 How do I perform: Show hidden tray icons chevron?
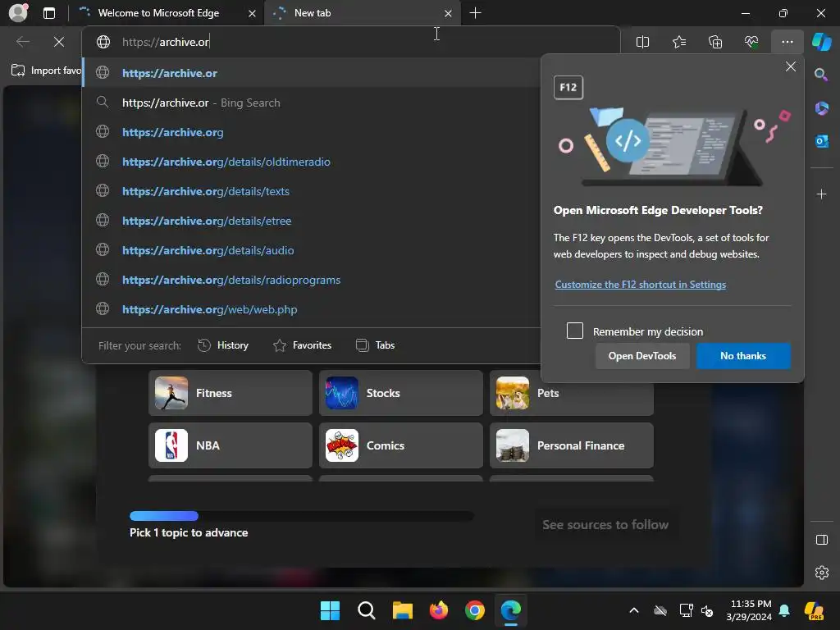pyautogui.click(x=634, y=610)
